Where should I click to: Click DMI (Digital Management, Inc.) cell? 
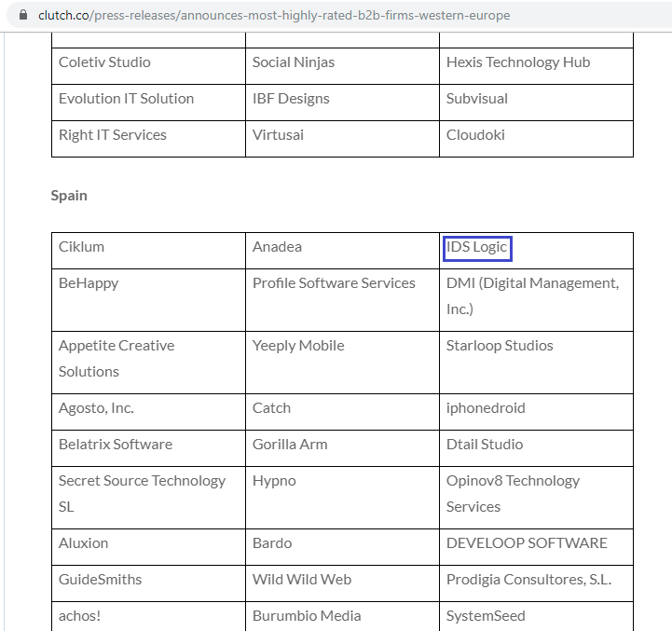click(536, 300)
